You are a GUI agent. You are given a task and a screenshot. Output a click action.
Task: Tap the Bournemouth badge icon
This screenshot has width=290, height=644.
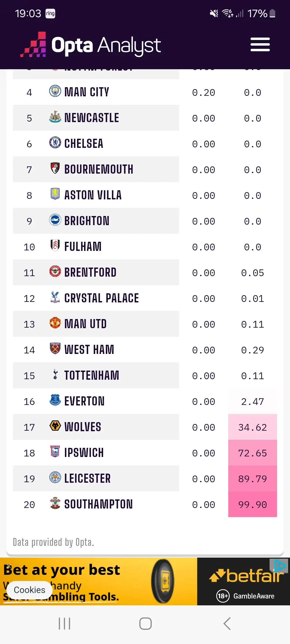tap(55, 169)
